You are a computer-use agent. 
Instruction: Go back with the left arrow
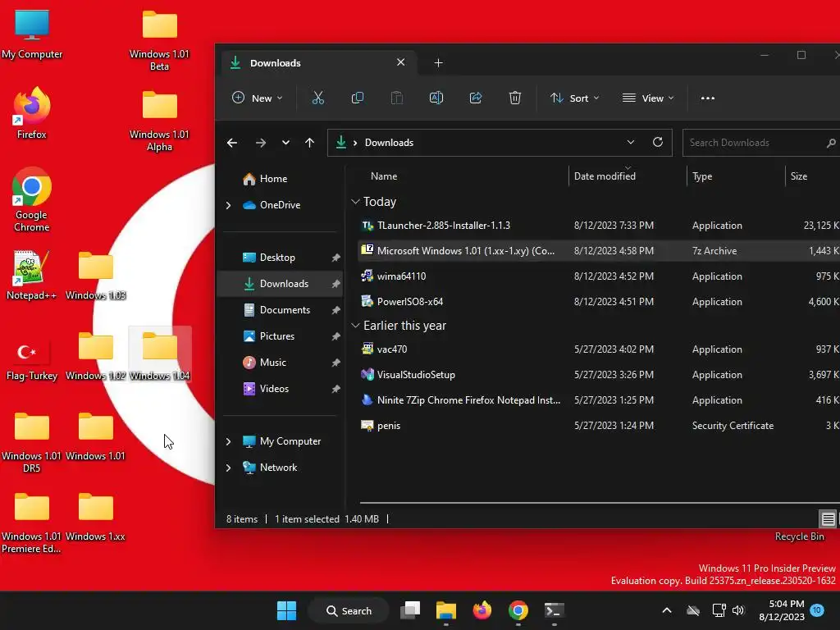[x=232, y=143]
